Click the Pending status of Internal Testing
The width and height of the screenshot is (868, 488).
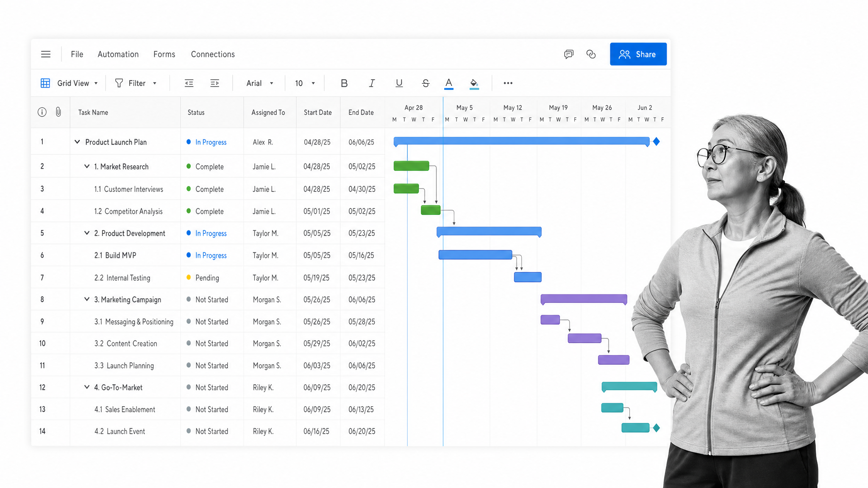pos(207,278)
